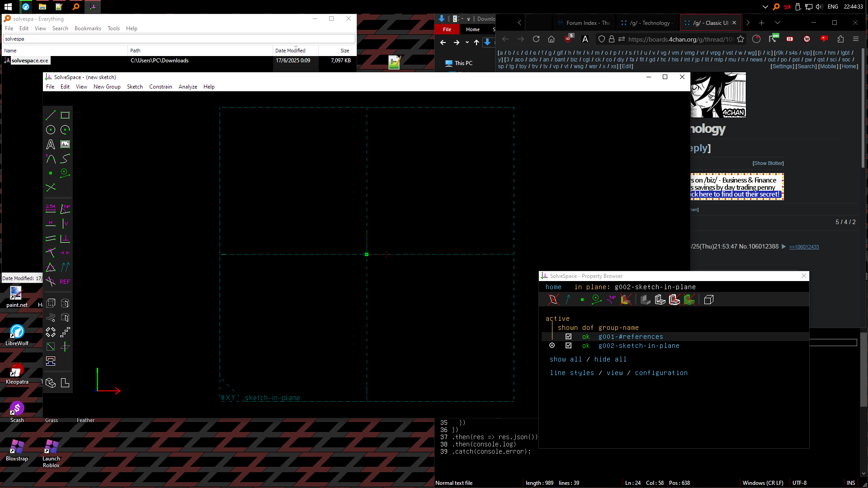Open SolveSpace Analyze menu

(188, 87)
